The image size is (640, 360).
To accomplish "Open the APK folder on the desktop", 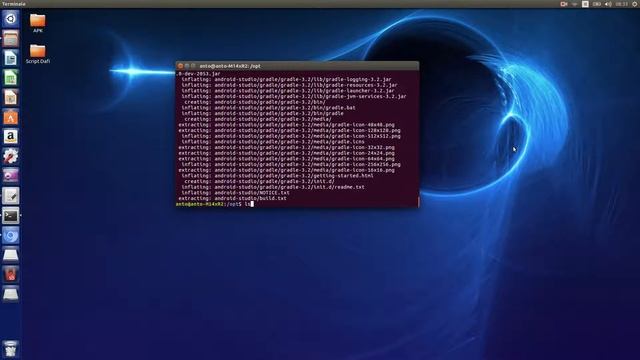I will tap(38, 23).
